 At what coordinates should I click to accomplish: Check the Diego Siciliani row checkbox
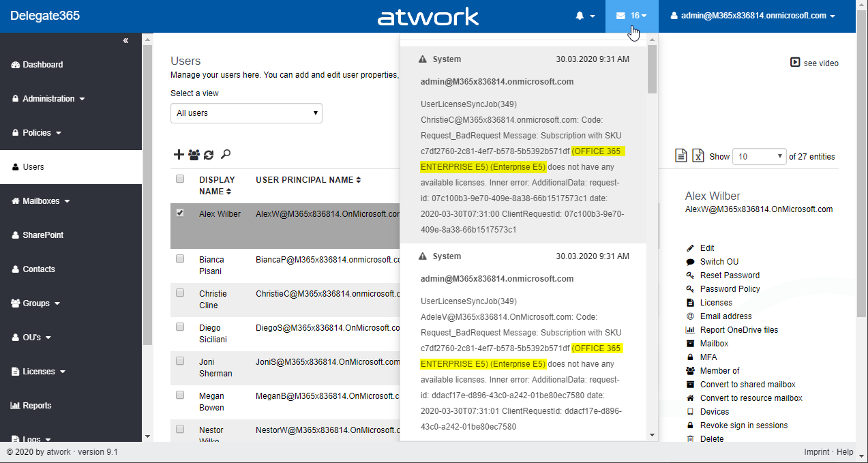click(180, 327)
